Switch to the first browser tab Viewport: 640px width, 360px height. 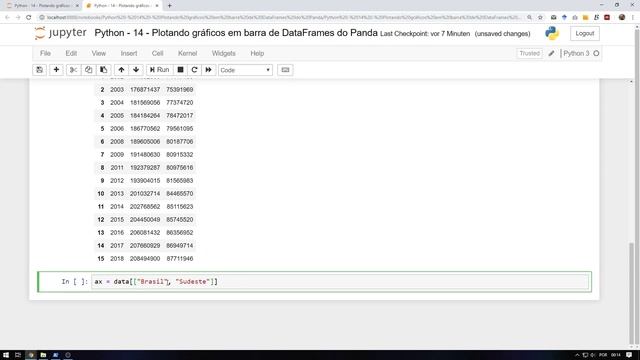pyautogui.click(x=41, y=6)
